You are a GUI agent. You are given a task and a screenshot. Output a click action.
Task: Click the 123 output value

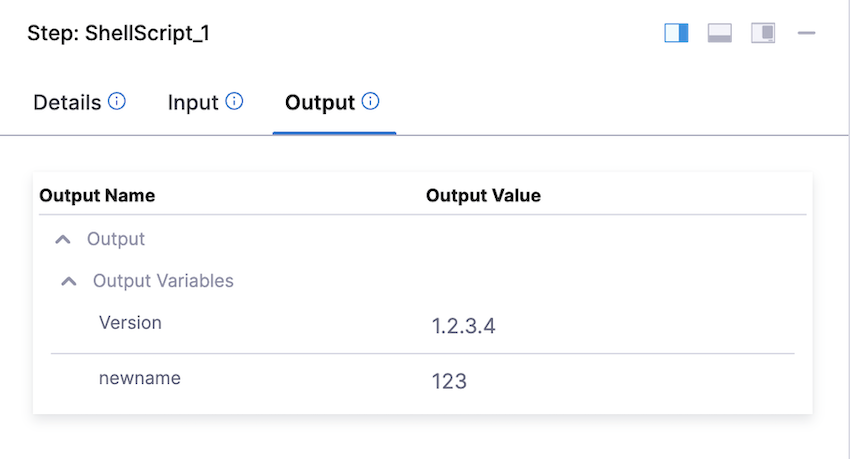tap(450, 381)
